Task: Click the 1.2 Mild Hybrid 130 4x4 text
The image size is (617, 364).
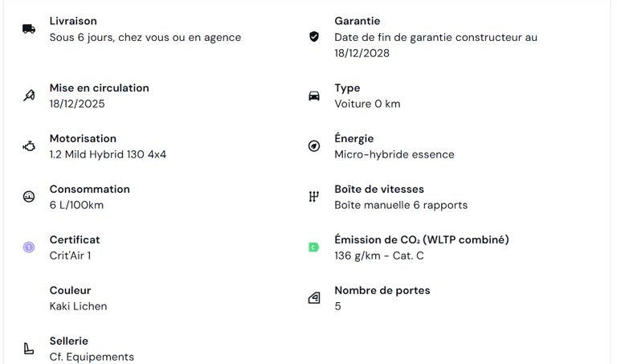Action: (108, 154)
